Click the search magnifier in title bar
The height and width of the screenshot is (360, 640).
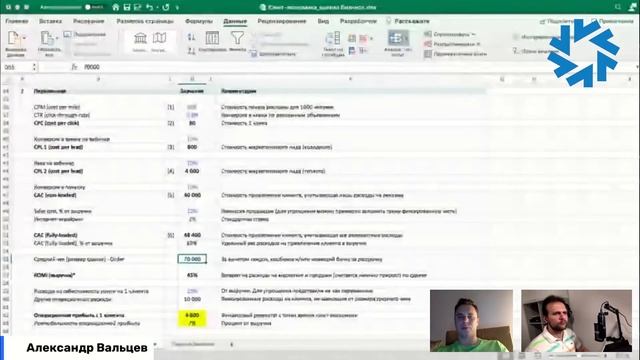[x=618, y=7]
